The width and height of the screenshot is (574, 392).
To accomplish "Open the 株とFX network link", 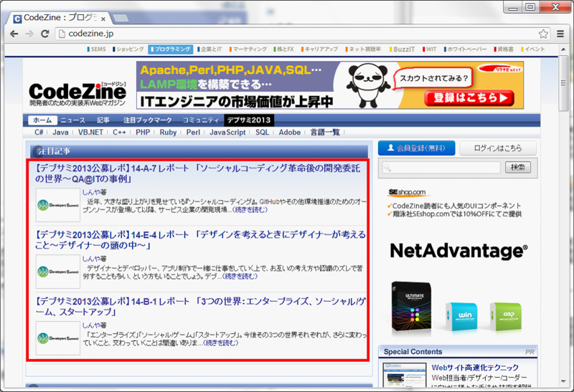I will click(x=283, y=49).
